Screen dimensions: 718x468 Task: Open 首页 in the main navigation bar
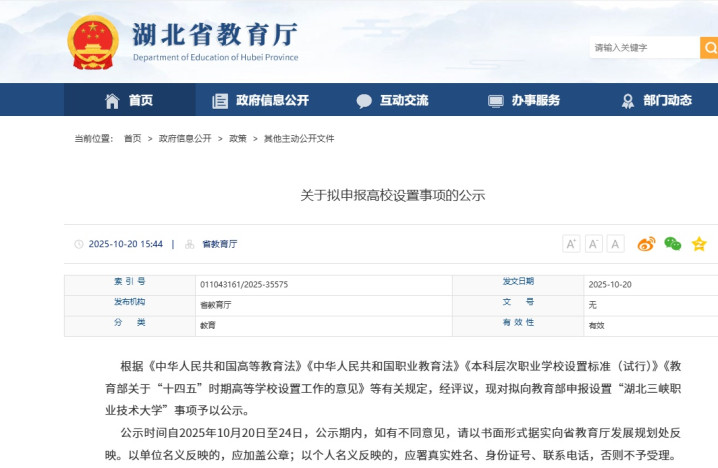coord(129,100)
